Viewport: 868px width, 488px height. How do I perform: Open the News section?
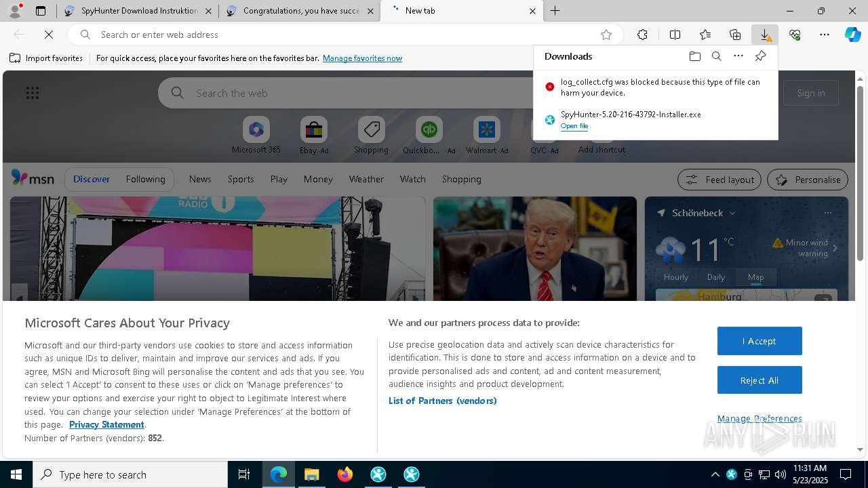tap(200, 179)
